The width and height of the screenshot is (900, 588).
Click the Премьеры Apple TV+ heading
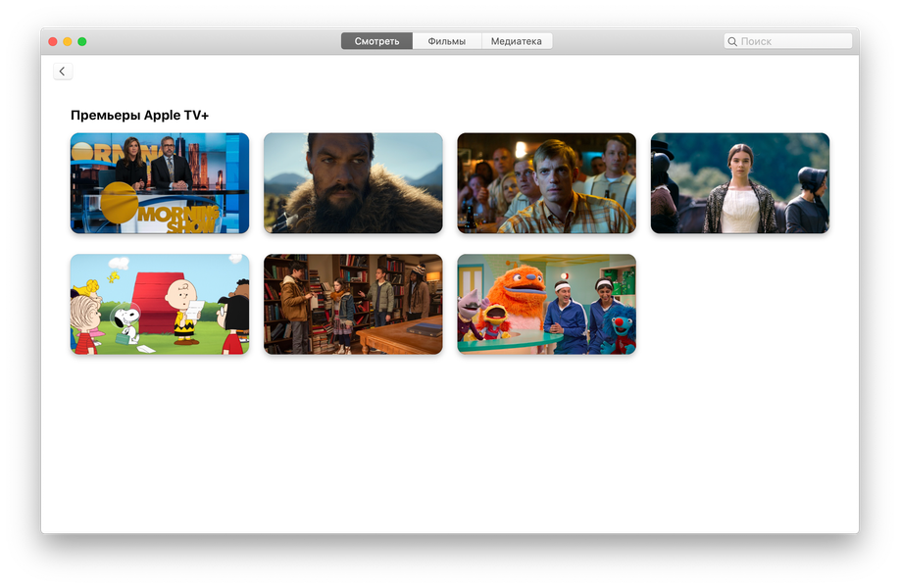139,116
